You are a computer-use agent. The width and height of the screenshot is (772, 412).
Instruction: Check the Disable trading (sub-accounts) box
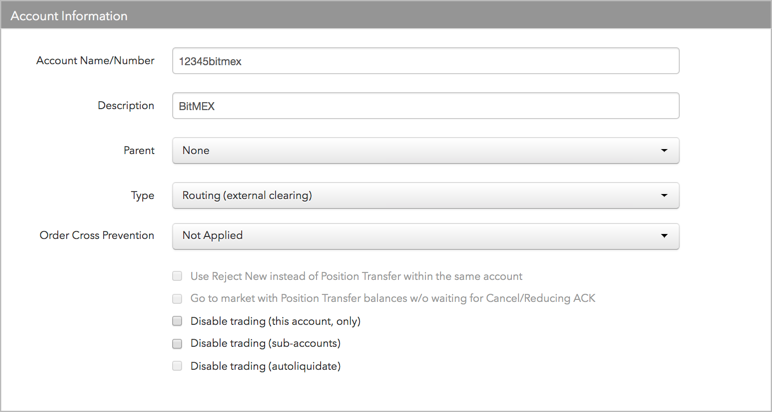[x=177, y=344]
